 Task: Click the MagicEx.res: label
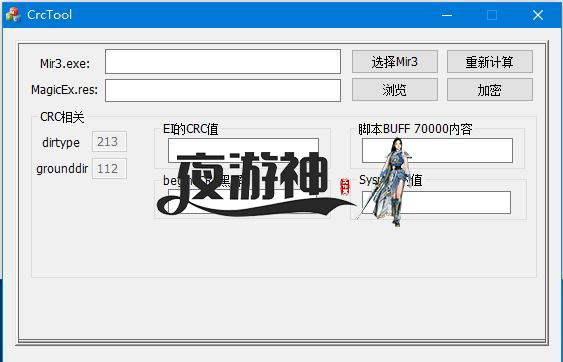(64, 89)
